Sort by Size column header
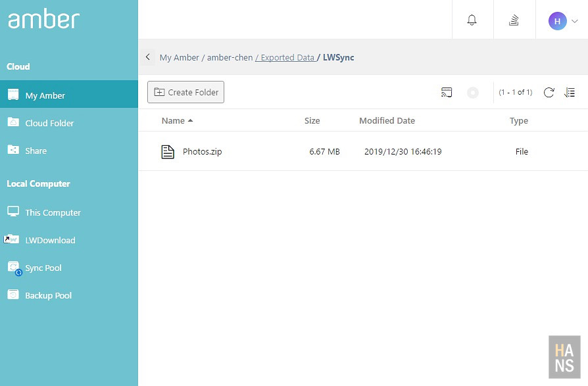The image size is (588, 386). (x=312, y=121)
